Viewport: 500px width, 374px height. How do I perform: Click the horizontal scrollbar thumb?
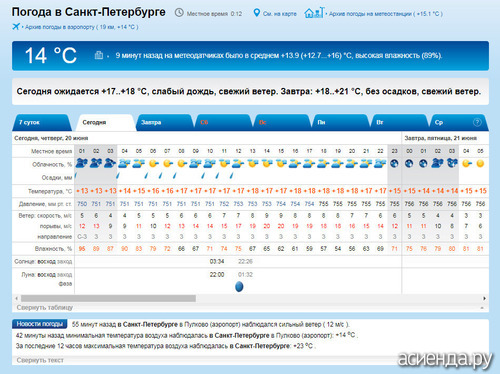(108, 298)
